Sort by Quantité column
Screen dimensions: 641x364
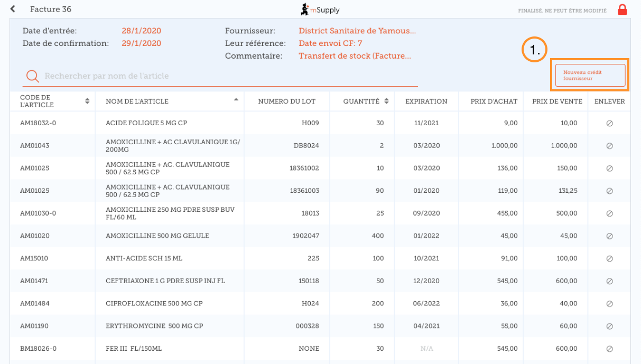362,101
